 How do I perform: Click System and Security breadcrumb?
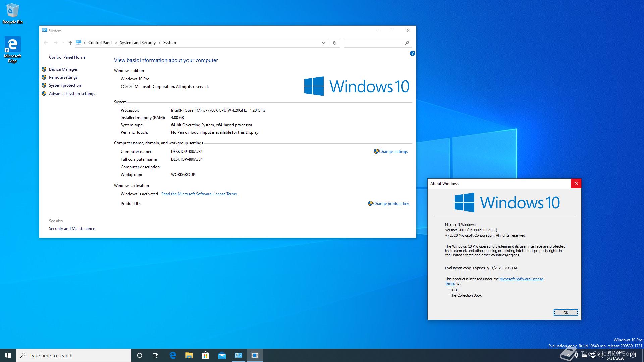(x=138, y=43)
